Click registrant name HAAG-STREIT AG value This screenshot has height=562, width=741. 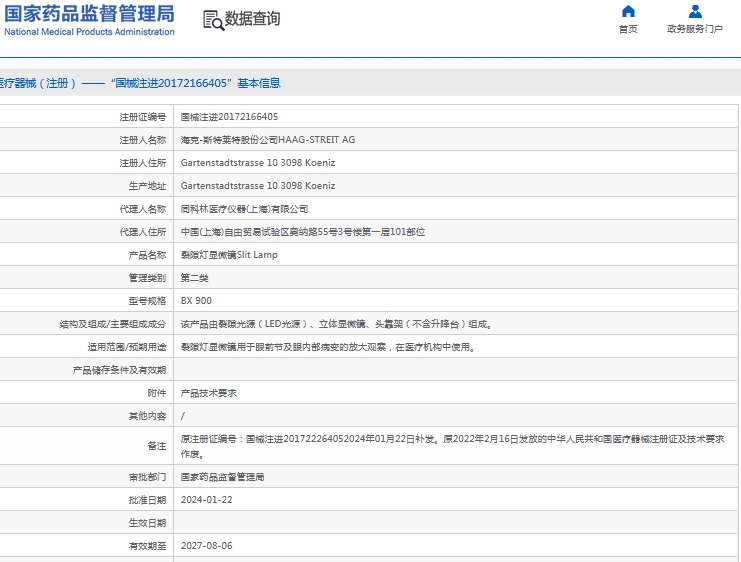pos(268,140)
